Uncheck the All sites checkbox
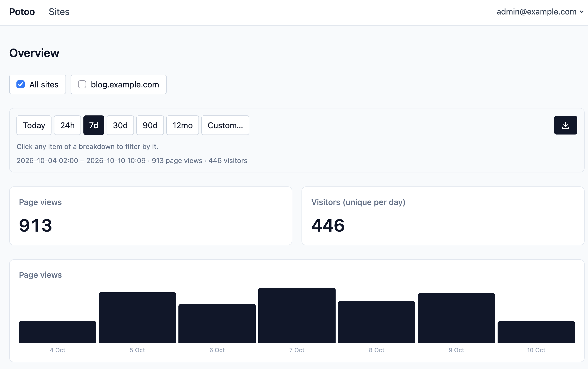Viewport: 588px width, 369px height. (21, 84)
